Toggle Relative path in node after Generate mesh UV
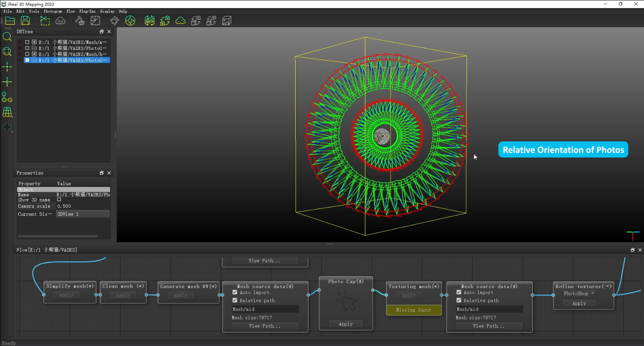The image size is (644, 346). click(235, 300)
